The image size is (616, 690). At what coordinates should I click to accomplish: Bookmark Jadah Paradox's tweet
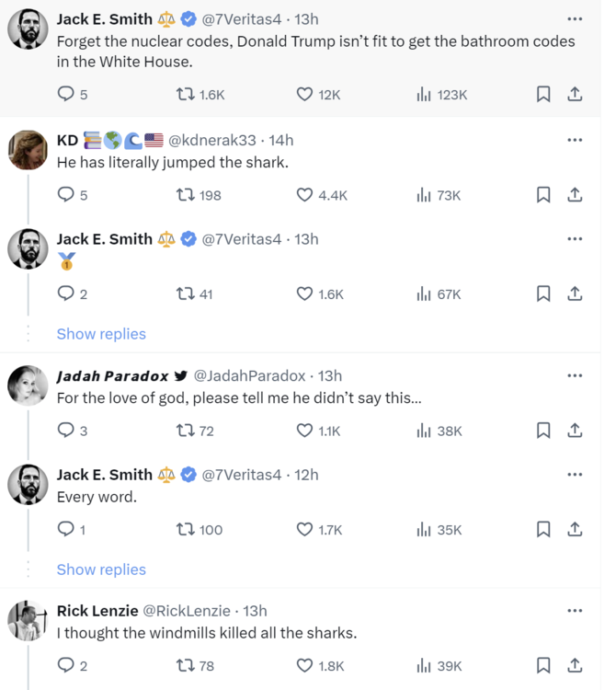543,430
